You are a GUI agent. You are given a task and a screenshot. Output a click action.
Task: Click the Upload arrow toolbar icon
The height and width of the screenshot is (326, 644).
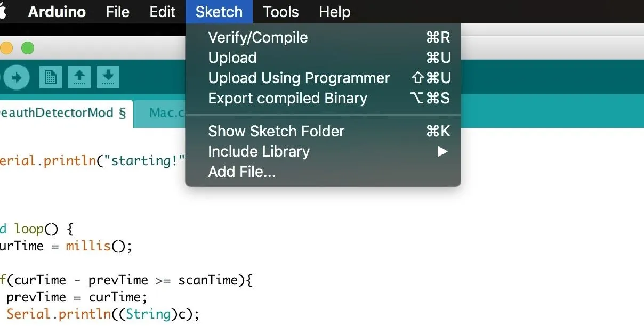click(15, 78)
